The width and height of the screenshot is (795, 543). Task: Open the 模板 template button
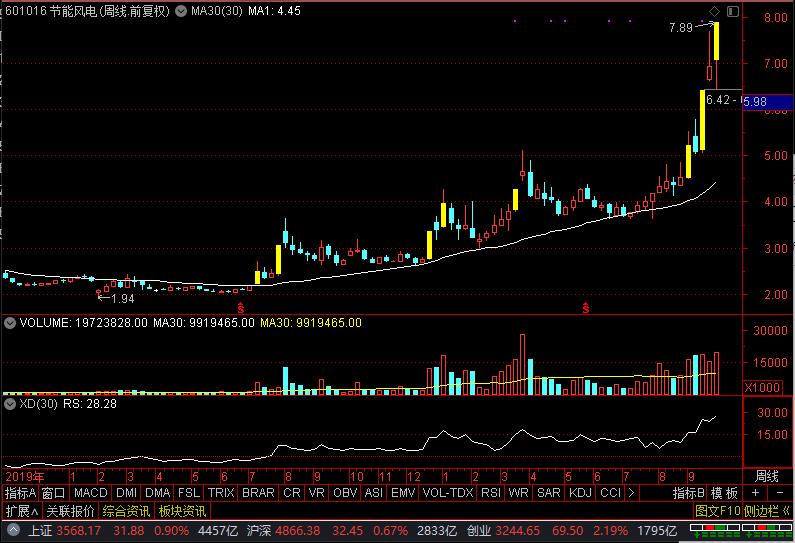(724, 493)
